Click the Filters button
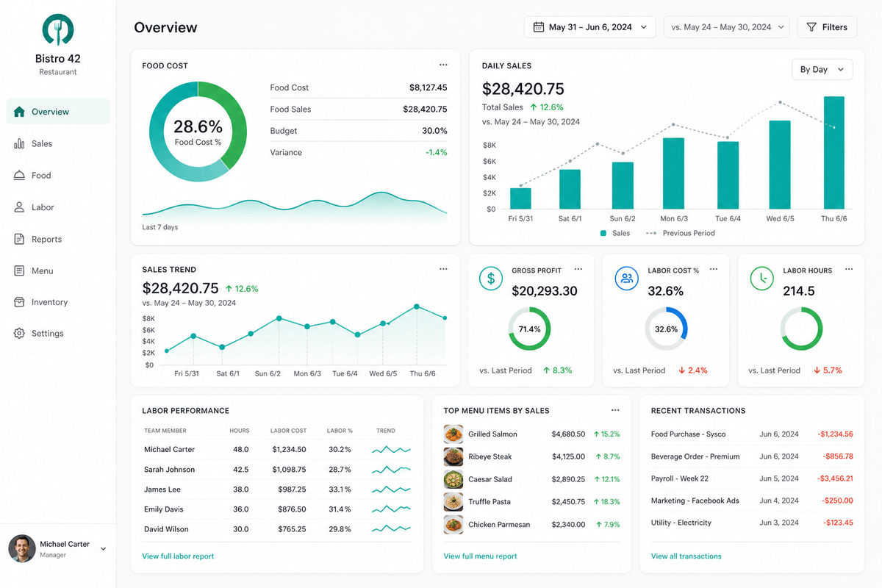Image resolution: width=882 pixels, height=588 pixels. click(x=827, y=27)
